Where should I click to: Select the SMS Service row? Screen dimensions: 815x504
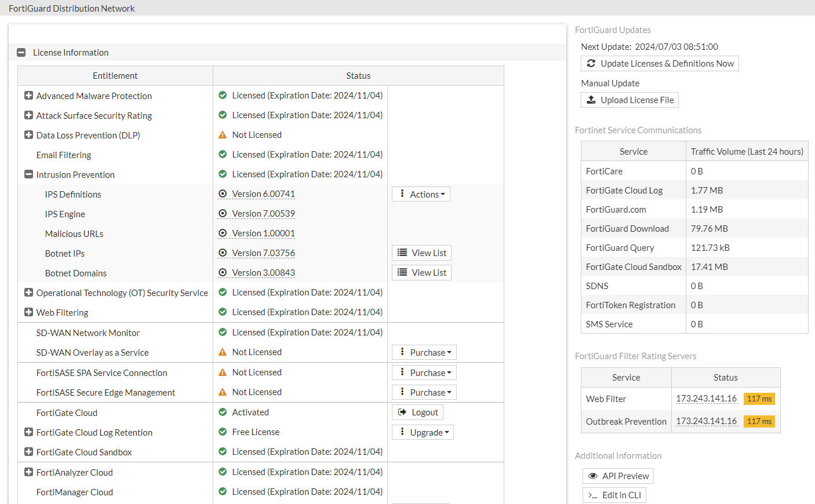tap(694, 324)
